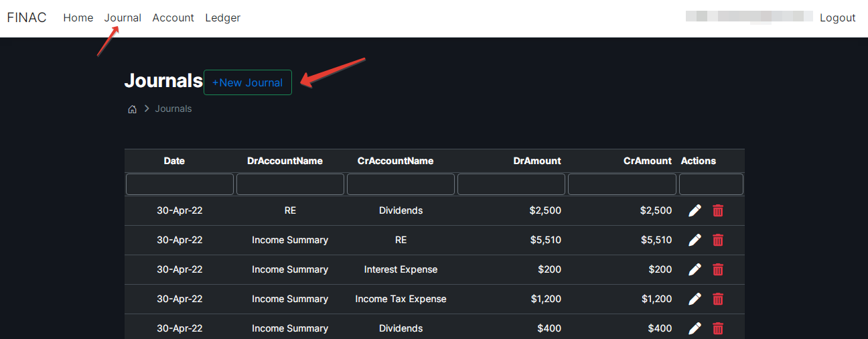Click the DrAccountName filter box
The height and width of the screenshot is (339, 868).
290,184
